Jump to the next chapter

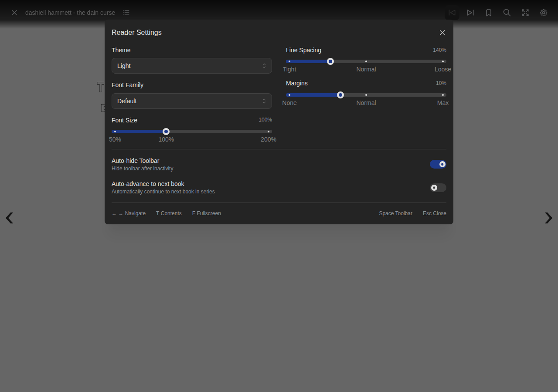tap(470, 13)
